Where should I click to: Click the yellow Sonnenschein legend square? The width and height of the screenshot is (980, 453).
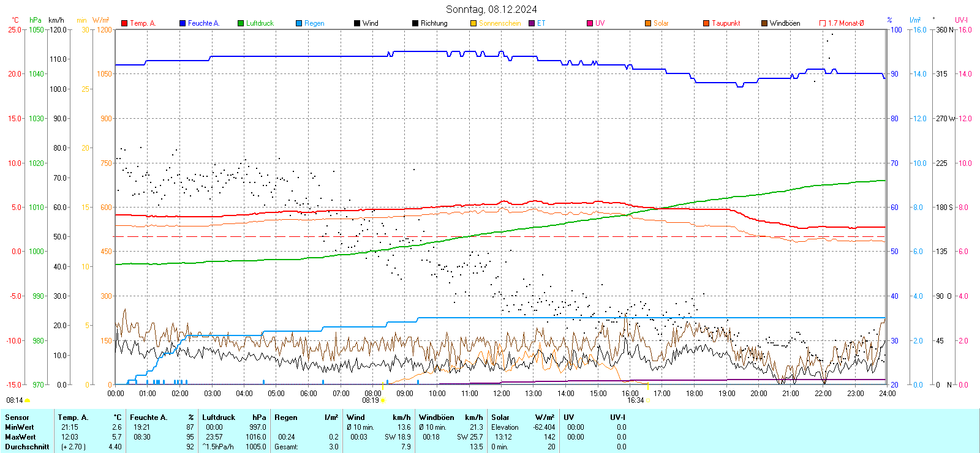(473, 23)
